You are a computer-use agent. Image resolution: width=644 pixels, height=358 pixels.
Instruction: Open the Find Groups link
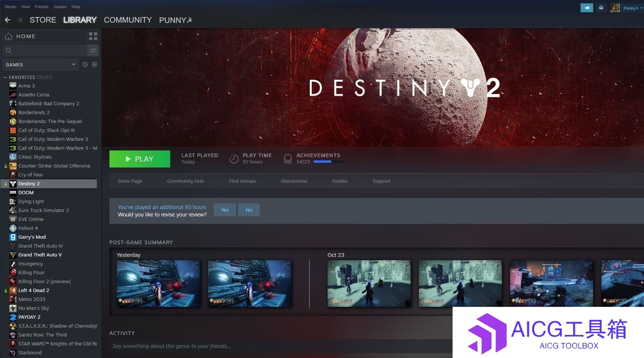(x=243, y=181)
